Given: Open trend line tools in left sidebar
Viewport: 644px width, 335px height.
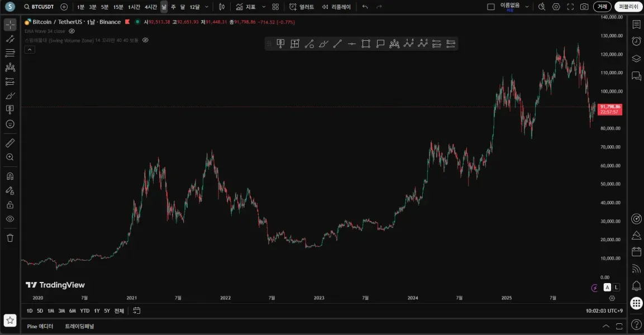Looking at the screenshot, I should (x=10, y=39).
